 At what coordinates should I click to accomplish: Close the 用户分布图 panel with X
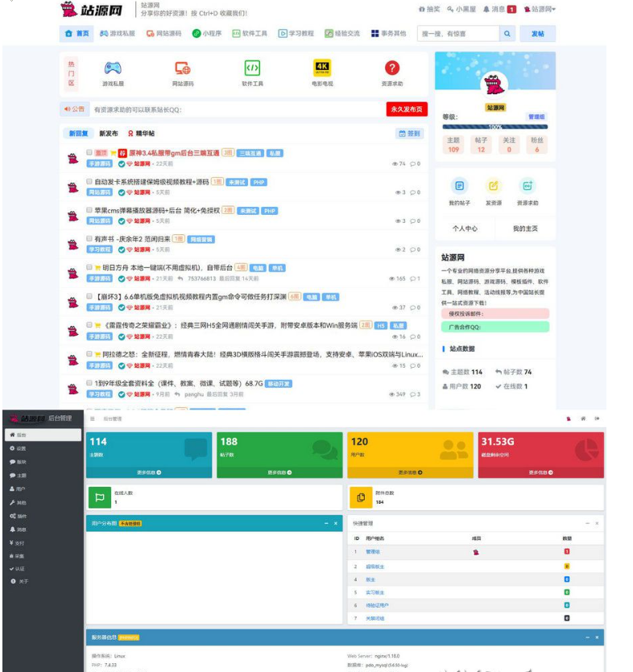click(335, 523)
